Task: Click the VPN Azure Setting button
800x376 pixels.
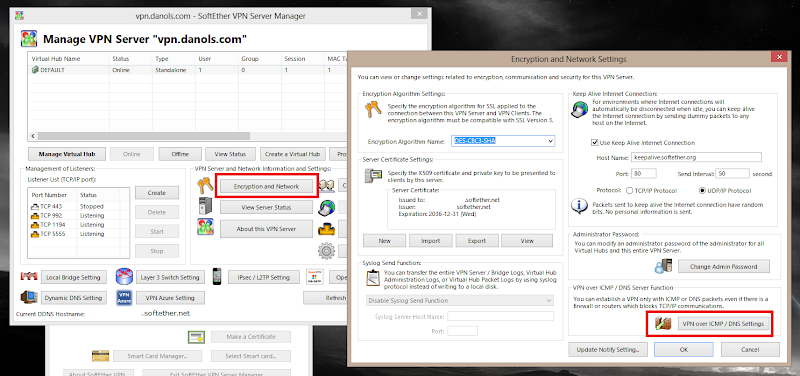Action: tap(170, 297)
